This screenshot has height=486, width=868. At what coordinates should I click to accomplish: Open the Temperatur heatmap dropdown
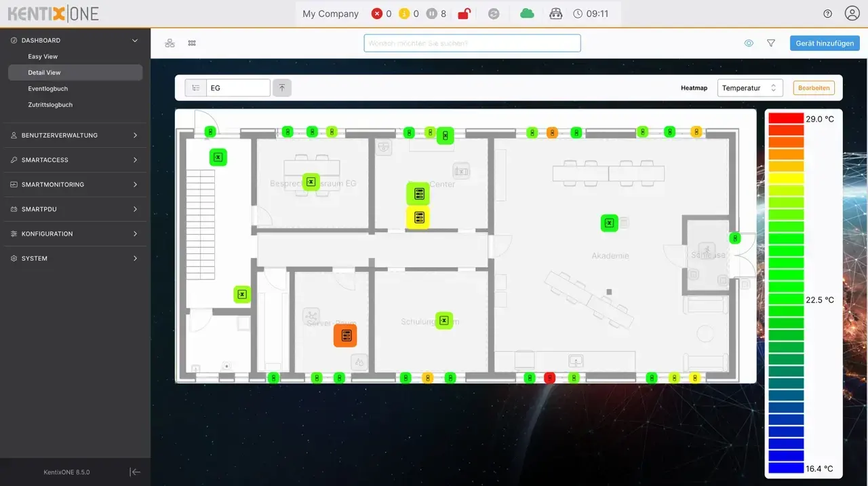(x=749, y=88)
